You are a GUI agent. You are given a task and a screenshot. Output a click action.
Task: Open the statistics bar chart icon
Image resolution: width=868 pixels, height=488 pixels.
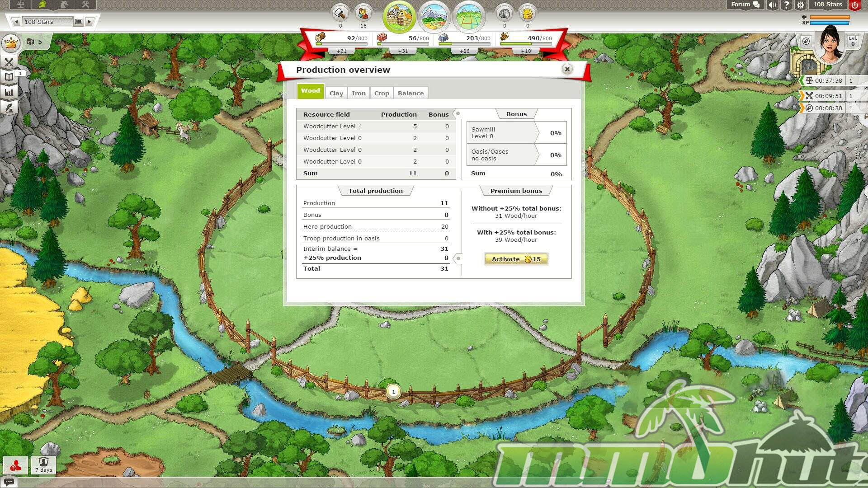point(9,93)
